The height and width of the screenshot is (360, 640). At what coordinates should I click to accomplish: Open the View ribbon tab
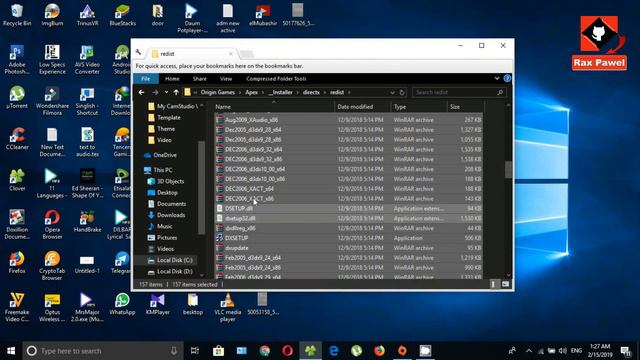click(x=226, y=79)
